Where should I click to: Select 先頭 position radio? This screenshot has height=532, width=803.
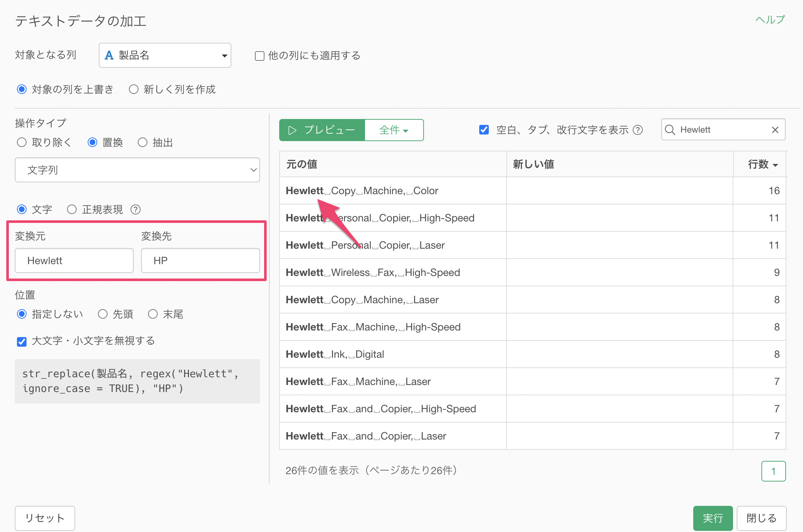tap(102, 314)
